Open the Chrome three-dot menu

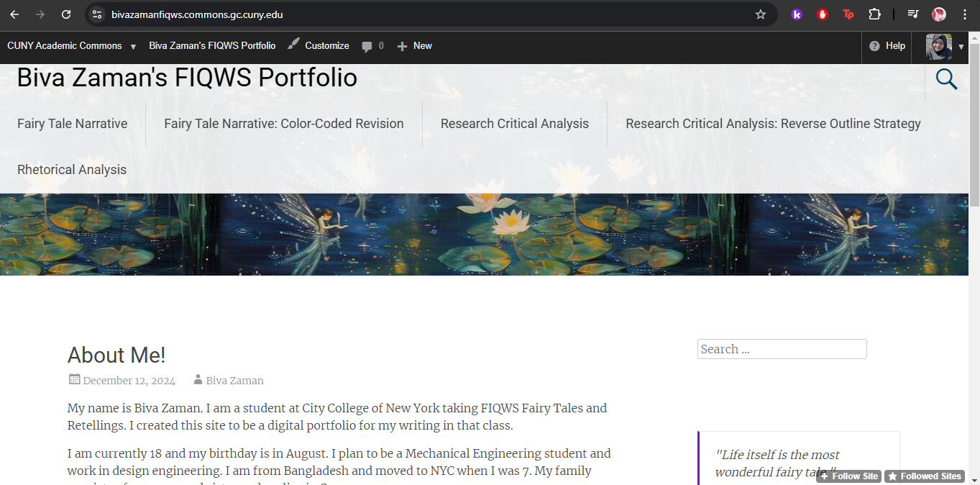(965, 14)
